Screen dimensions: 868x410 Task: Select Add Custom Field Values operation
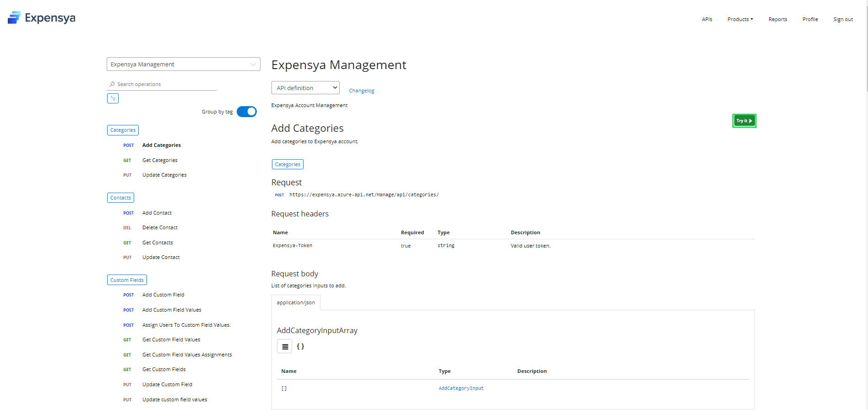[172, 310]
